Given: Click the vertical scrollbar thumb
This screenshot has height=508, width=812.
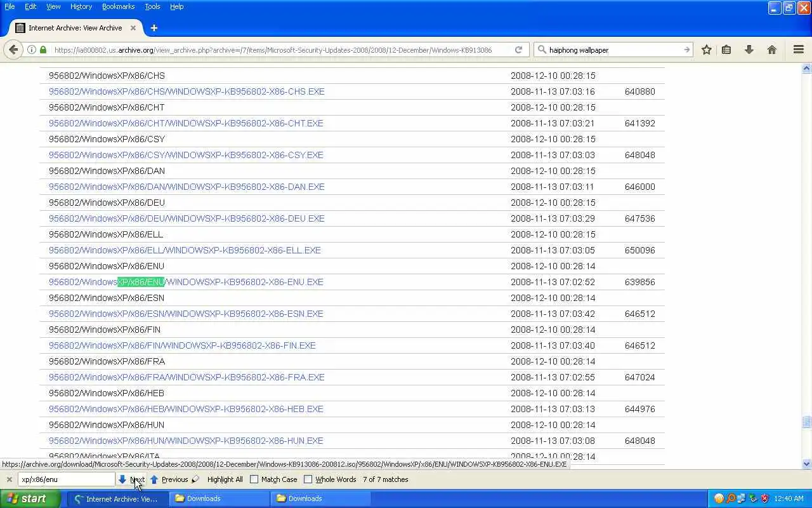Looking at the screenshot, I should (806, 422).
